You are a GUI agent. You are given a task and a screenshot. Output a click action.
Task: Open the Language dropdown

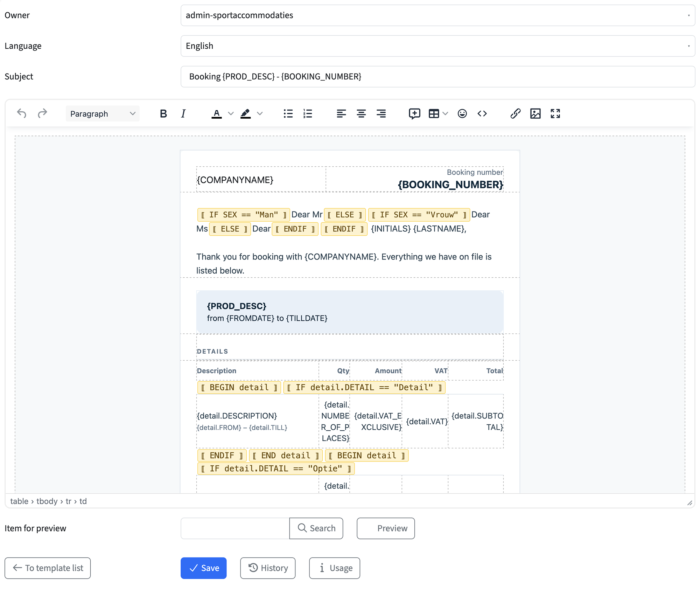point(437,46)
